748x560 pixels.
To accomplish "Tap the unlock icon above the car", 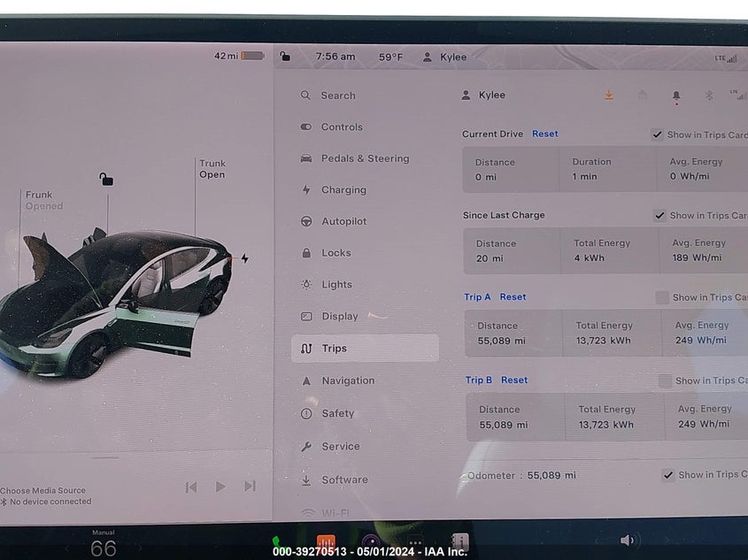I will pyautogui.click(x=106, y=180).
